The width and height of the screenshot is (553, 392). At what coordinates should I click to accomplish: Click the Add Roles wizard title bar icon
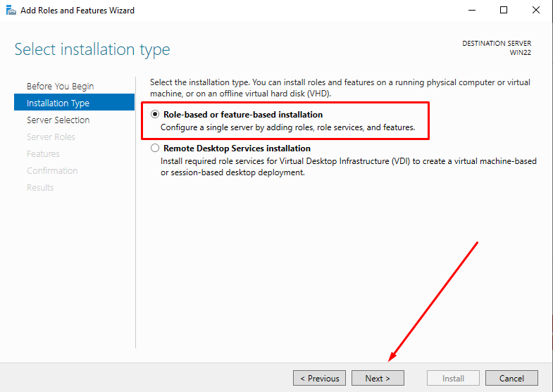(10, 11)
